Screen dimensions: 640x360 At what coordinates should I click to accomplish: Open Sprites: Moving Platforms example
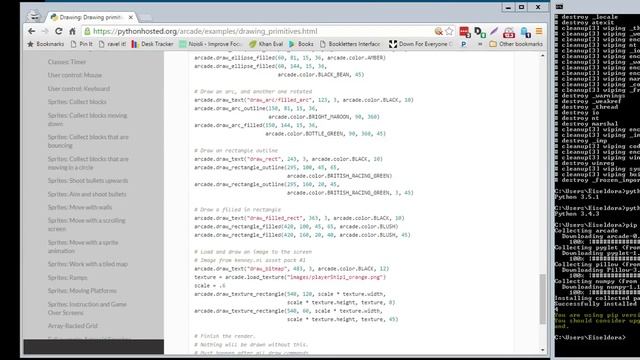(x=82, y=291)
